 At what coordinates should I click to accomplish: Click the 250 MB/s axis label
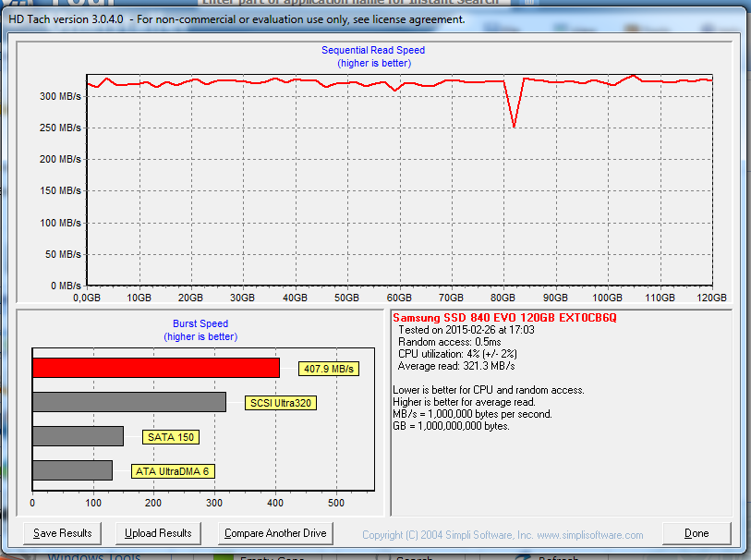[x=60, y=128]
